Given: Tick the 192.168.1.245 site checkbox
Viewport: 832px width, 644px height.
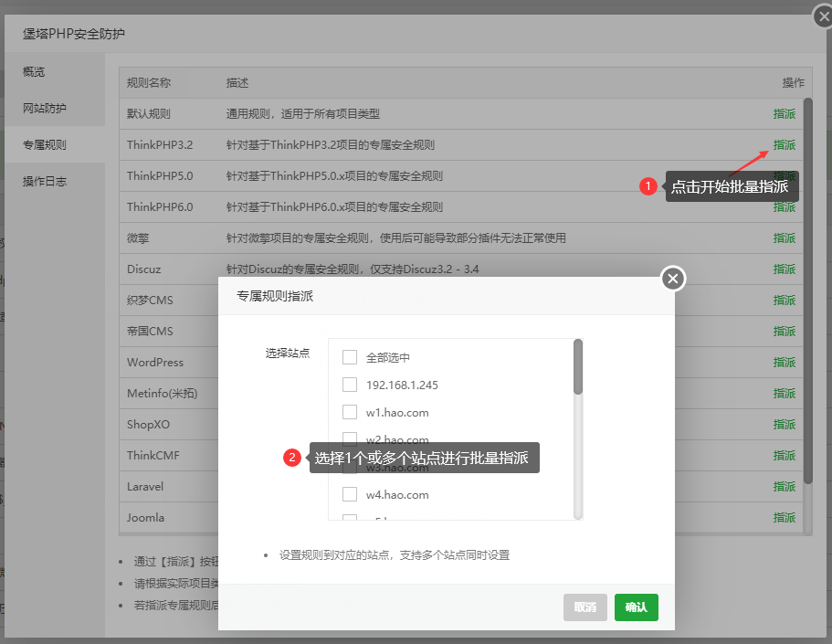Looking at the screenshot, I should point(350,385).
